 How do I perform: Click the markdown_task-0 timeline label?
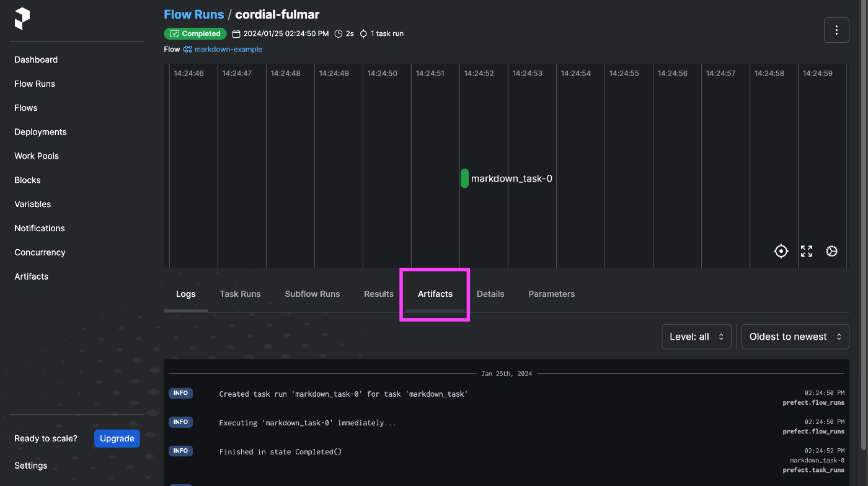511,179
